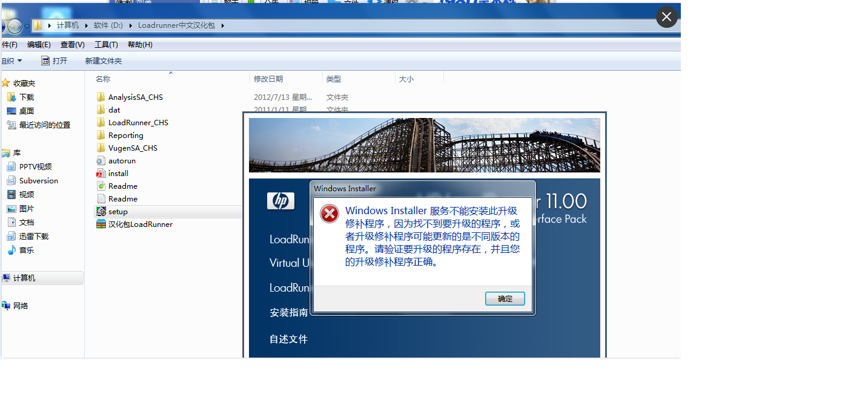Open the 查看(V) menu

pos(73,45)
